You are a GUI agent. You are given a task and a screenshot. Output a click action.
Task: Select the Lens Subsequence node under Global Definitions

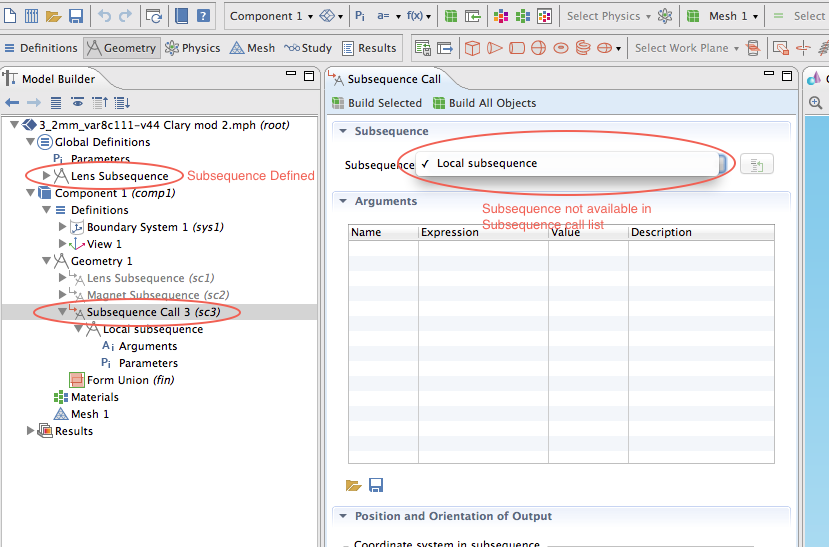pyautogui.click(x=119, y=176)
